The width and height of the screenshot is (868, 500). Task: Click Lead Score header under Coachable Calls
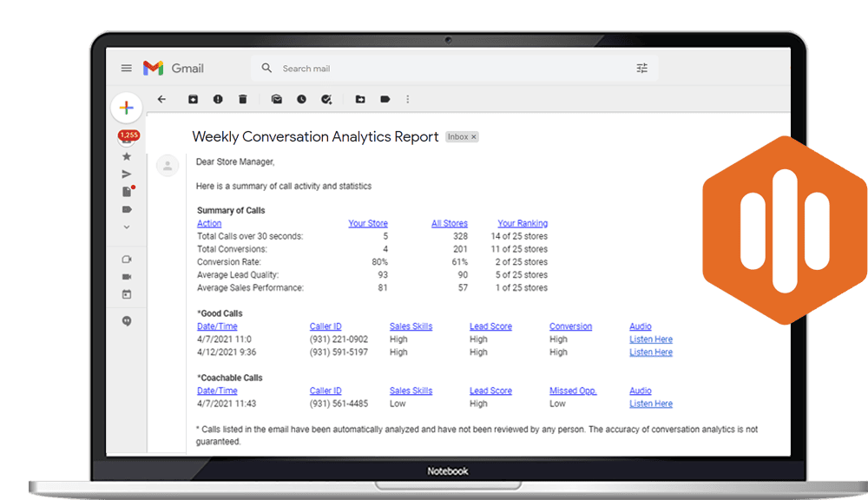point(490,391)
